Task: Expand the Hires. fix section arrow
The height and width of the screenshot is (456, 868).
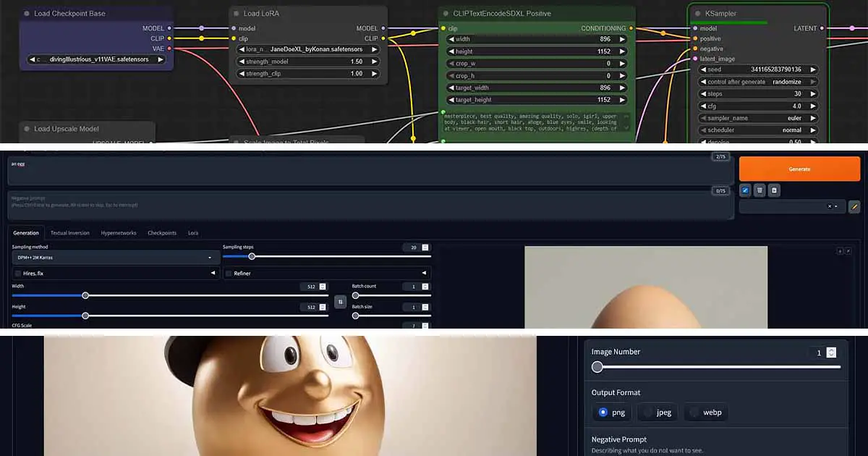Action: tap(213, 274)
